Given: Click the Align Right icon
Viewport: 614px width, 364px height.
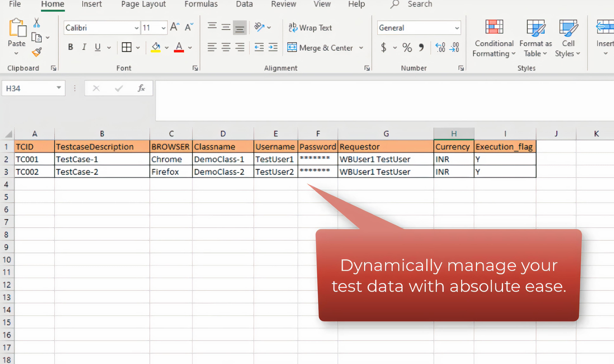Looking at the screenshot, I should (x=240, y=47).
